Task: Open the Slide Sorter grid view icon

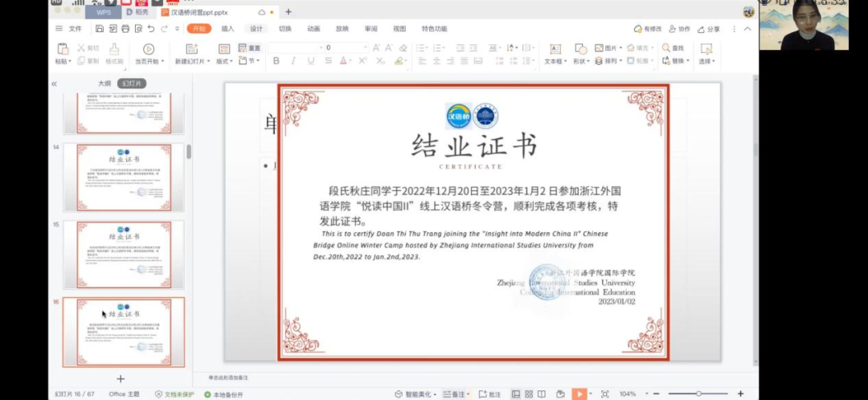Action: pyautogui.click(x=529, y=394)
